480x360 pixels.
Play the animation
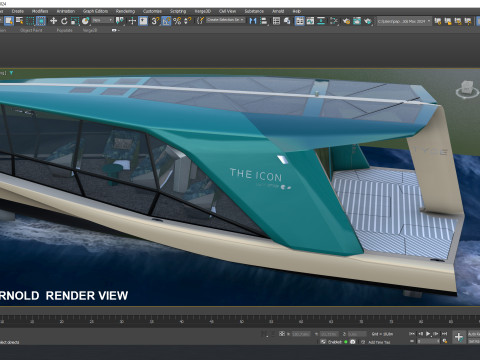click(x=428, y=333)
